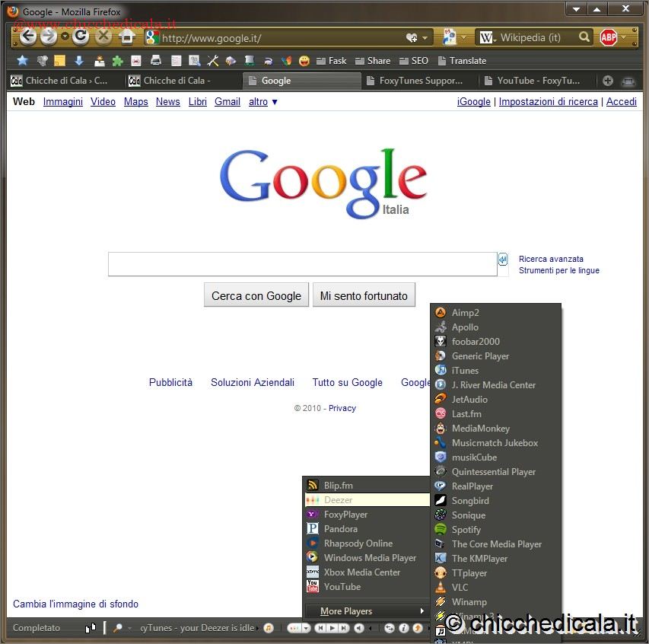Open the navigation history dropdown arrow
Screen dimensions: 649x644
coord(65,37)
